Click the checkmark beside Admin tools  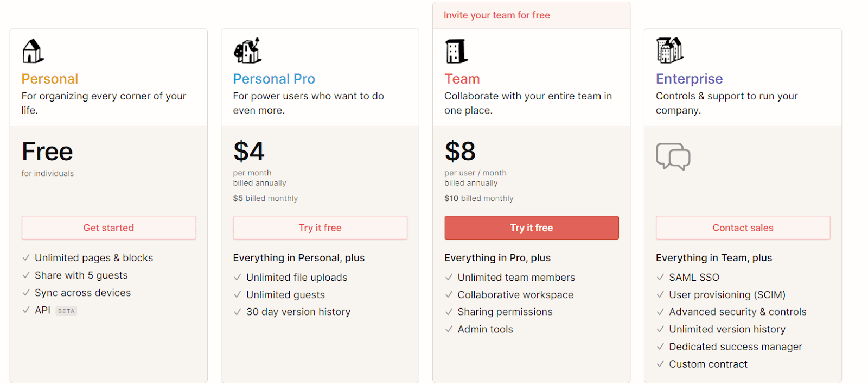449,329
